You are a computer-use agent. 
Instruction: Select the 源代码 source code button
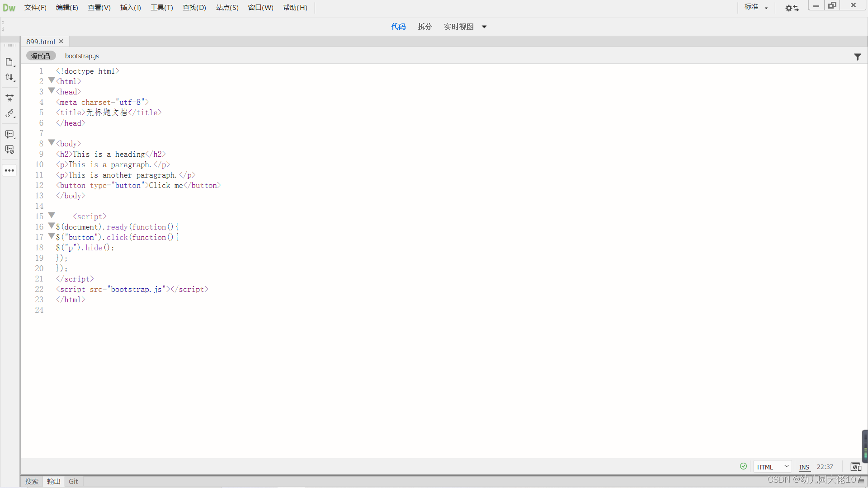point(41,56)
